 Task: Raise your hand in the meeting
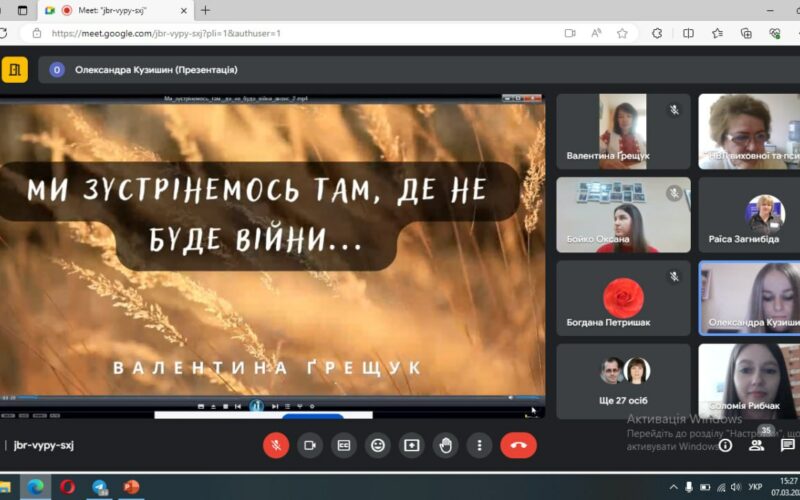click(446, 445)
